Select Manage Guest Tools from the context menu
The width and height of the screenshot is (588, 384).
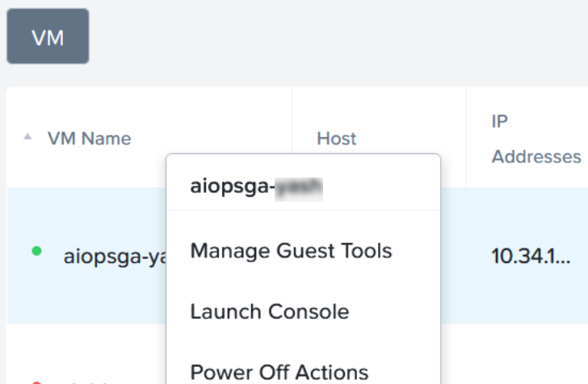pyautogui.click(x=291, y=251)
